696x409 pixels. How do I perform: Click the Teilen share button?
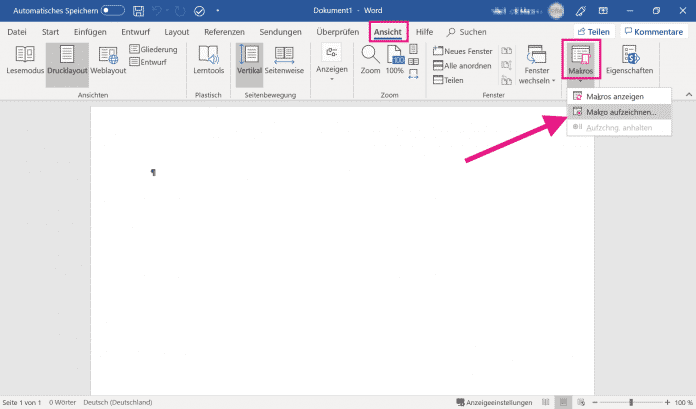(x=593, y=32)
